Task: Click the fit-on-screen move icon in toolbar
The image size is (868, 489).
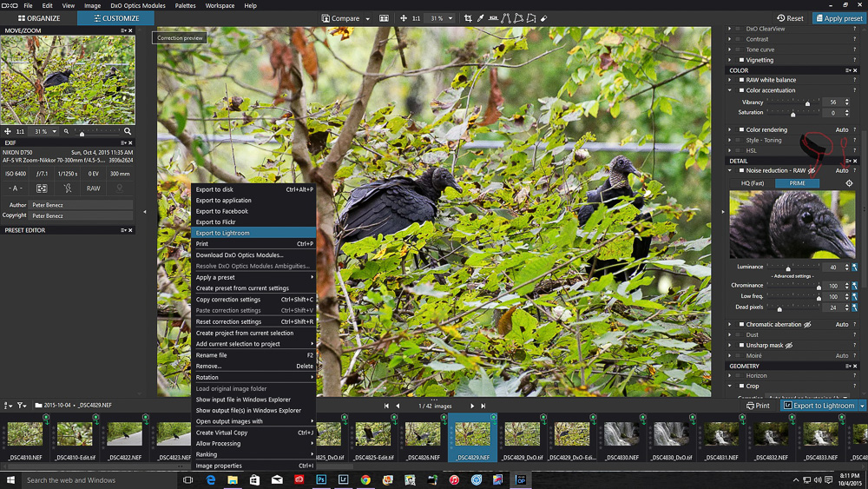Action: [x=404, y=18]
